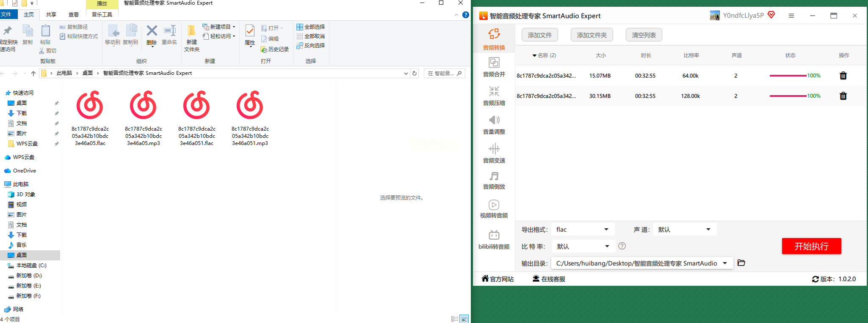Click the 添加文件 add file button
The height and width of the screenshot is (323, 868).
[540, 35]
